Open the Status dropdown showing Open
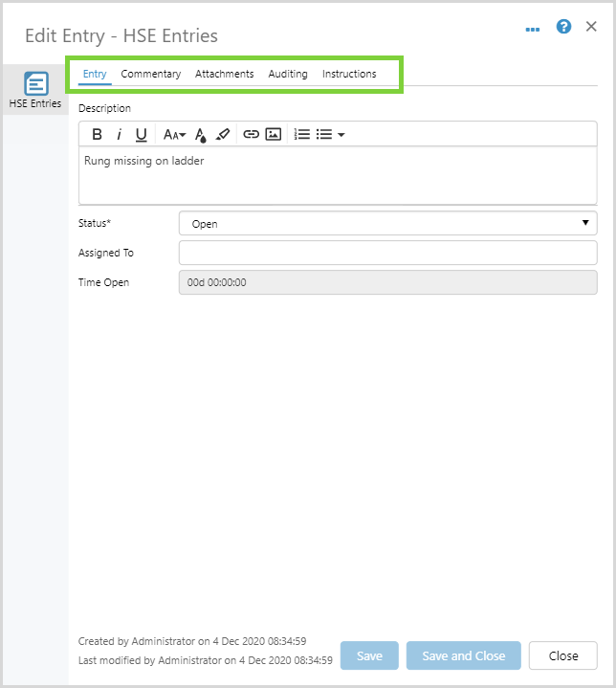This screenshot has width=616, height=688. click(387, 224)
